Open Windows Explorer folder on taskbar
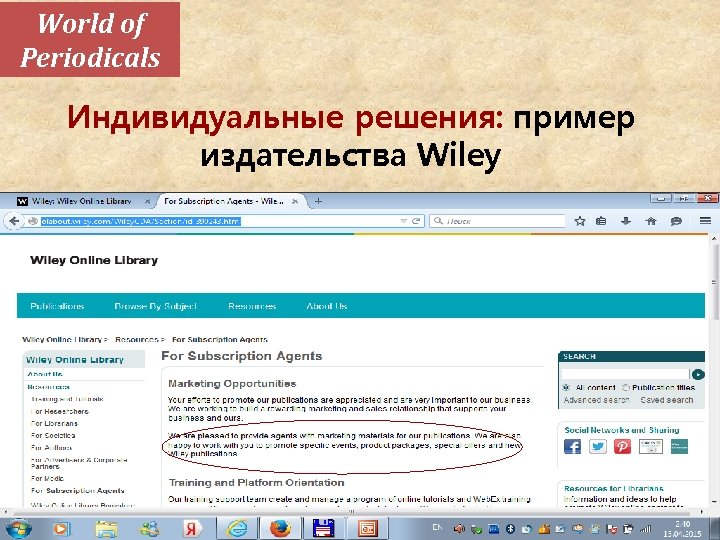Viewport: 720px width, 540px height. [106, 529]
